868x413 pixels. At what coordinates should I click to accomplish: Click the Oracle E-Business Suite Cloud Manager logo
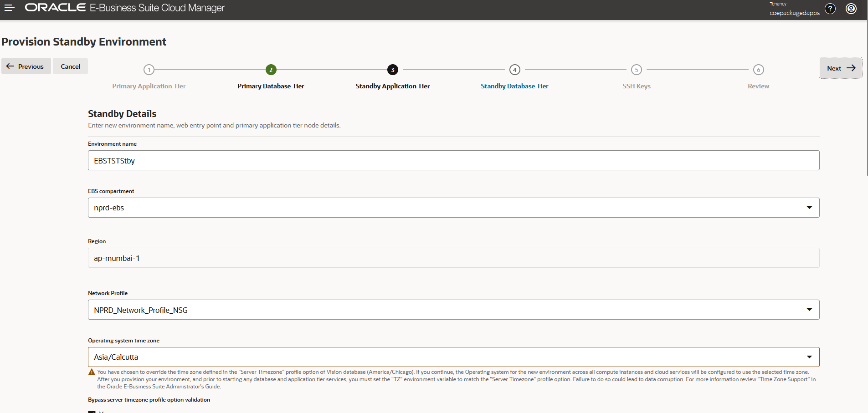pos(124,8)
